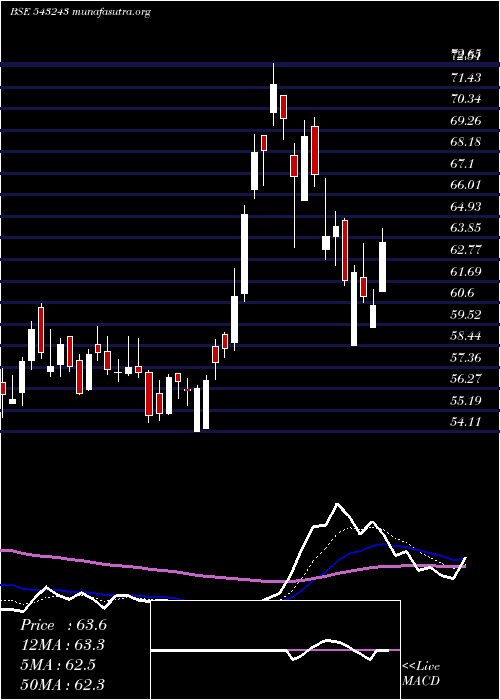Click the 59.52 price axis label
Viewport: 500px width, 700px height.
point(466,314)
